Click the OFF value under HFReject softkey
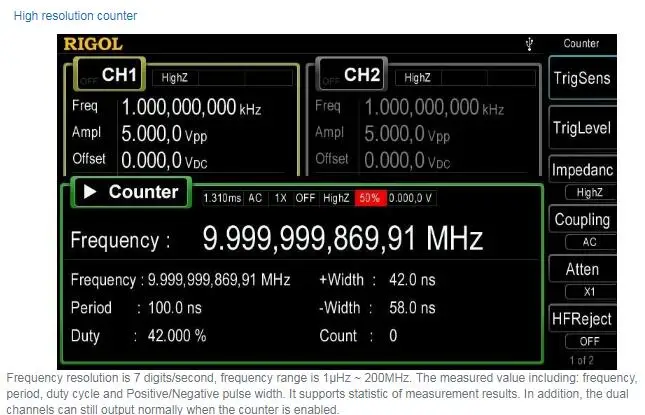The width and height of the screenshot is (645, 415). 590,341
